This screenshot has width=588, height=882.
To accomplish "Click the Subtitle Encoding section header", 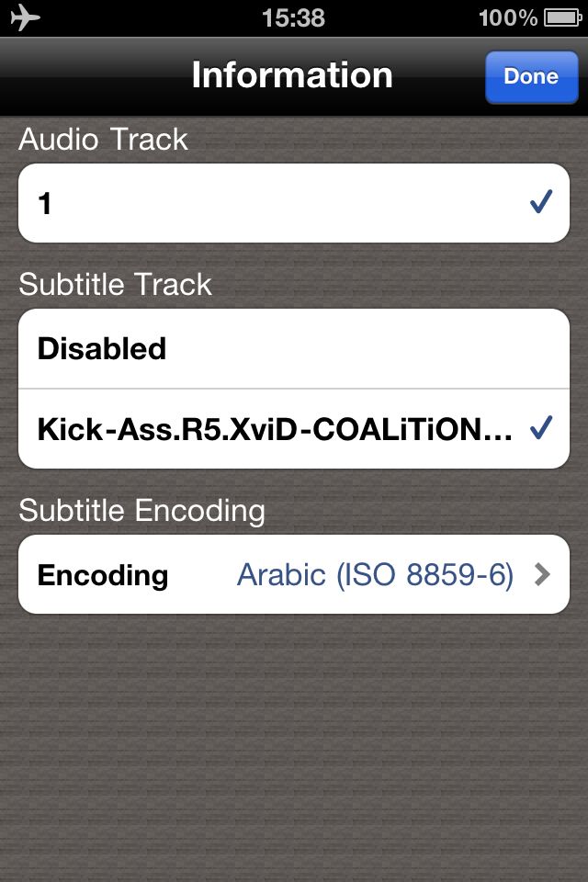I will tap(141, 511).
